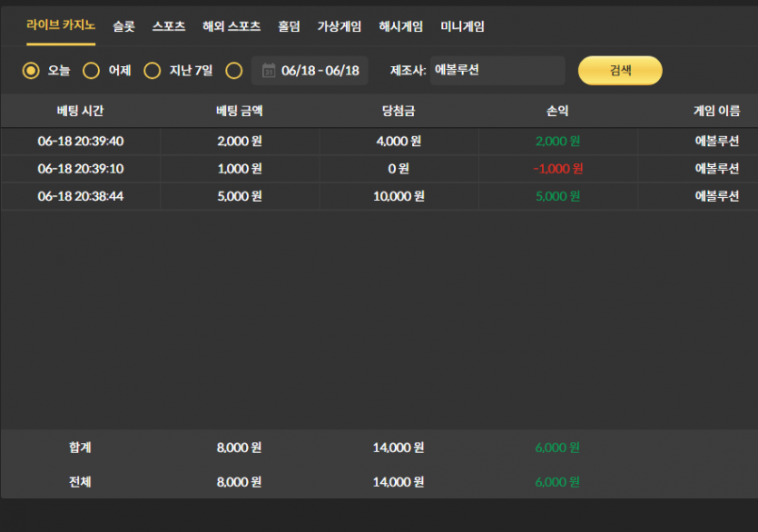Click the green 5,000 원 profit cell
The image size is (758, 532).
[x=558, y=196]
